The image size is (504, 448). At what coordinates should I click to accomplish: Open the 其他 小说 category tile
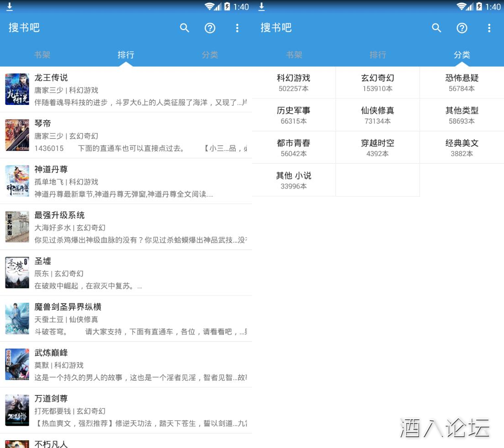click(294, 180)
